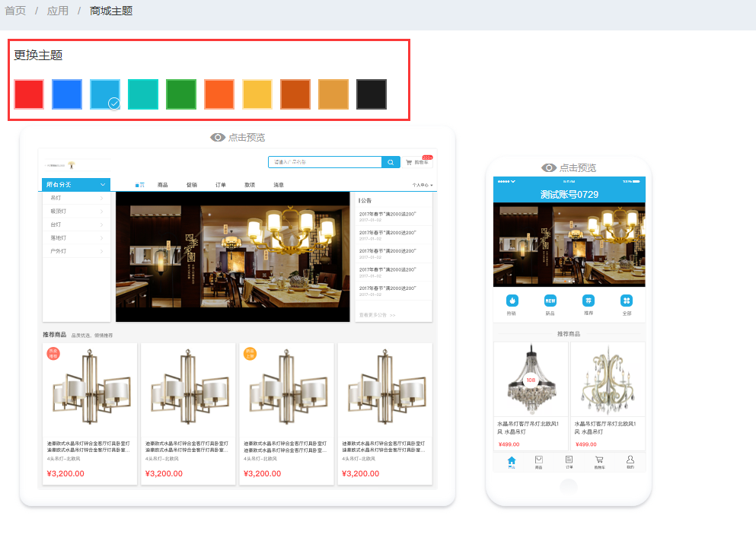
Task: Open the 个人中心 dropdown in desktop preview
Action: point(423,185)
